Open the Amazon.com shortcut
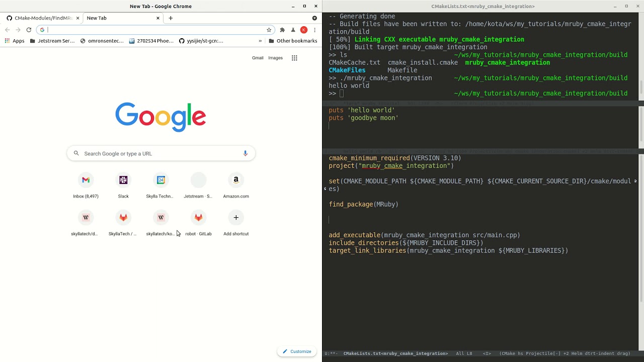644x362 pixels. (236, 186)
